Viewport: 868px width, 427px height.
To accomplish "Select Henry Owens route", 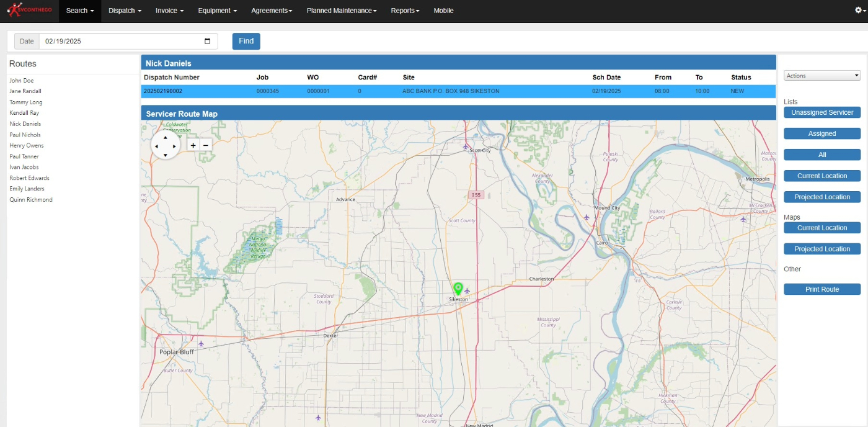I will (27, 146).
